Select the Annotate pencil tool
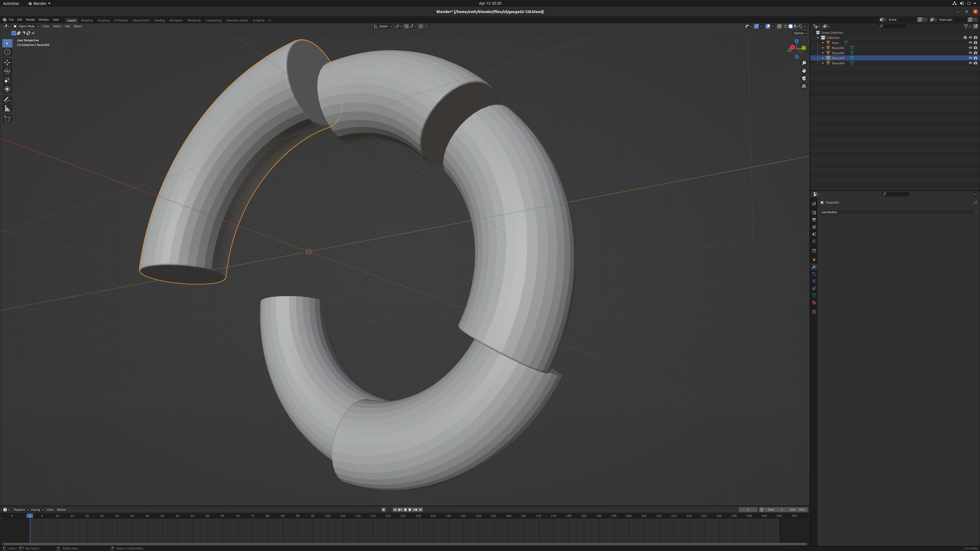This screenshot has height=551, width=980. tap(7, 100)
